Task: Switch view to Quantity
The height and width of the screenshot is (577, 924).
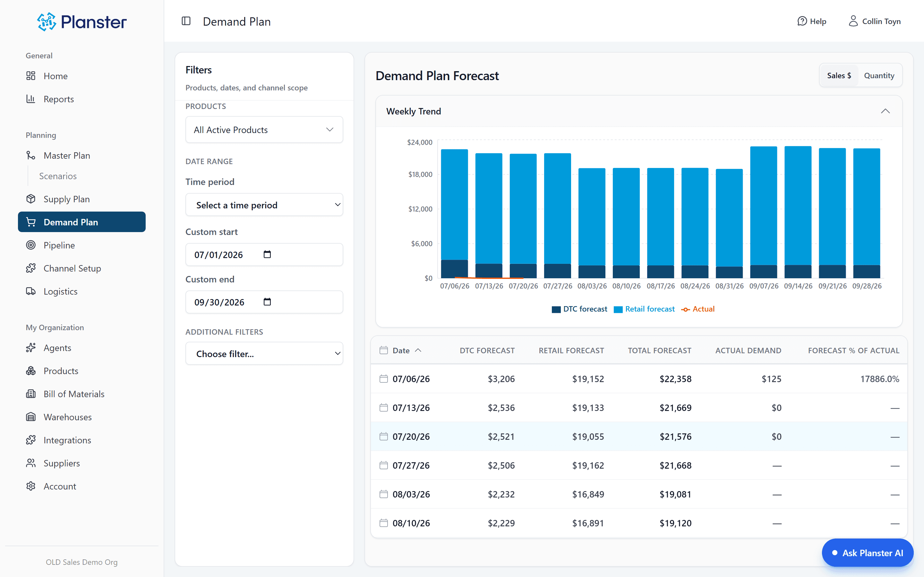Action: point(879,76)
